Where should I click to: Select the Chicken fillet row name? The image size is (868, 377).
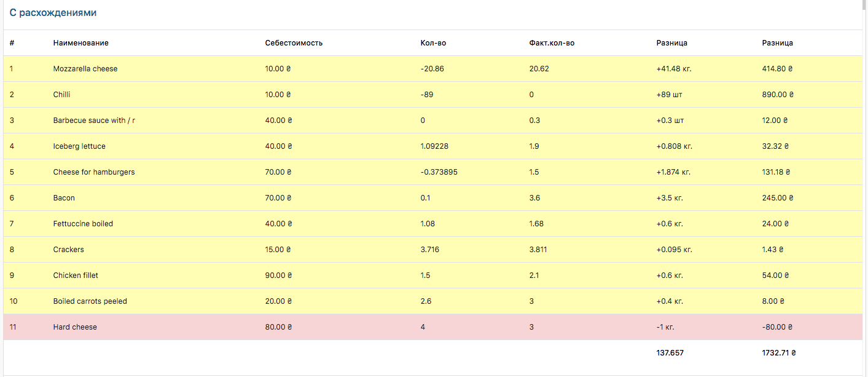coord(76,276)
